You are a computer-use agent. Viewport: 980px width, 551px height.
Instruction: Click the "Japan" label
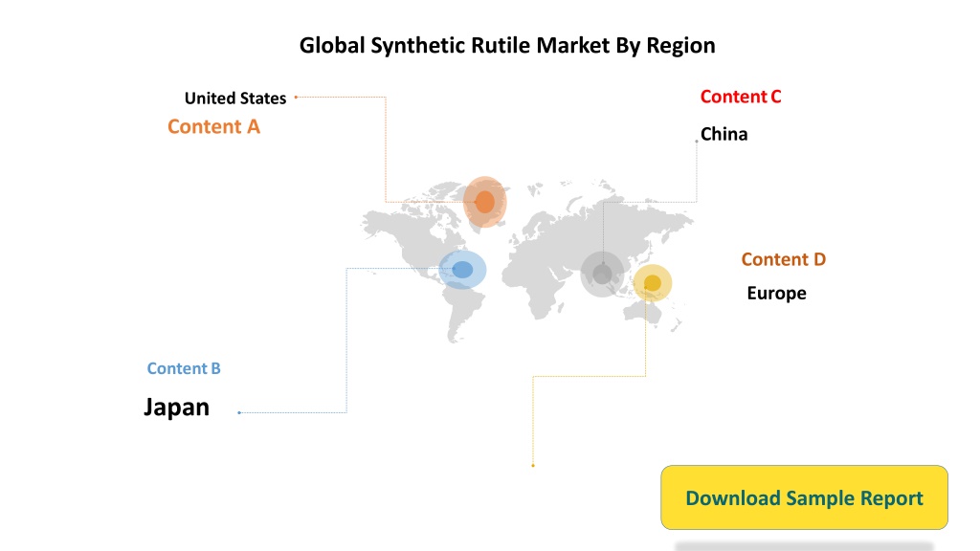(x=176, y=408)
